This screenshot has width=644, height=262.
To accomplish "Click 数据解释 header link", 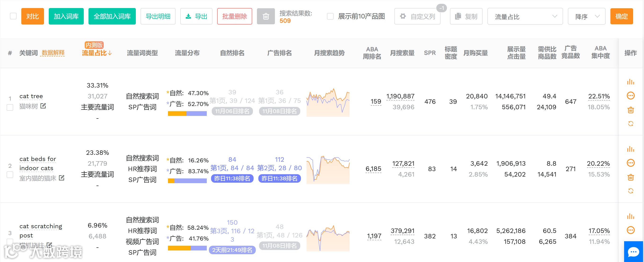I will click(53, 53).
